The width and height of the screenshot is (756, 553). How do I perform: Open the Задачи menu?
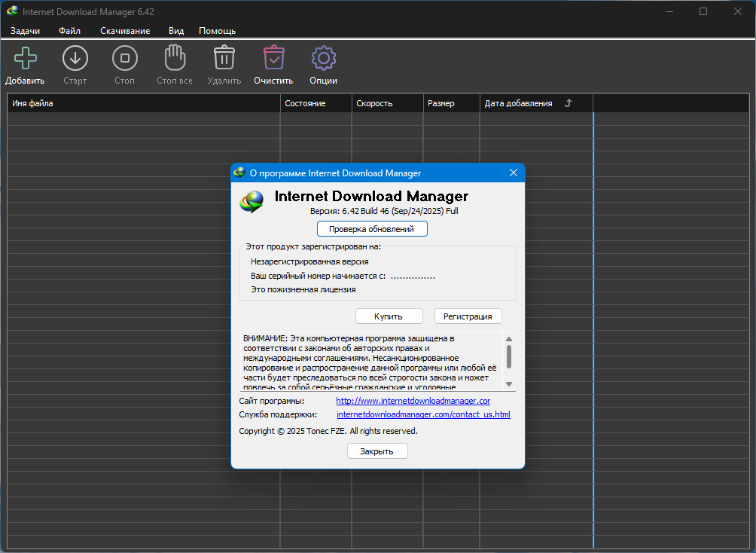25,31
